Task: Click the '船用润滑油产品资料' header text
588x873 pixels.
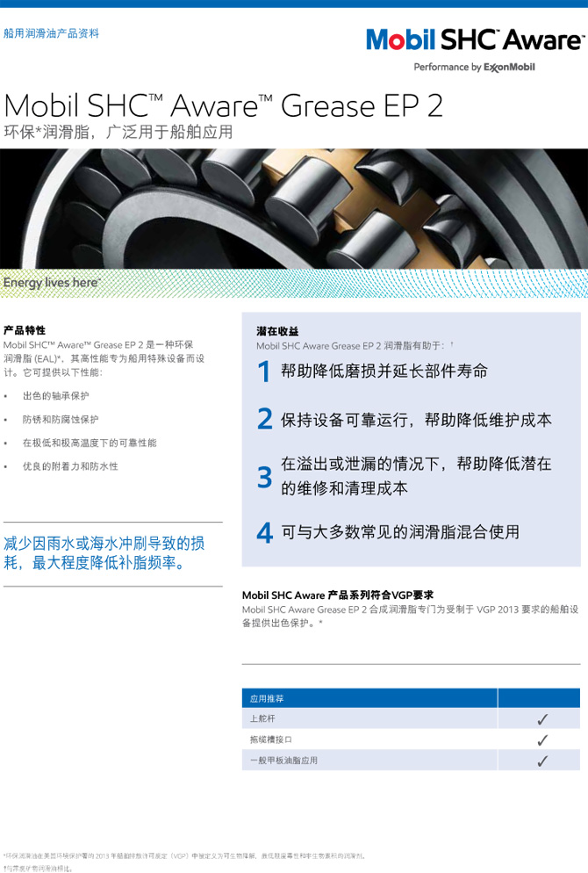Action: pyautogui.click(x=51, y=33)
